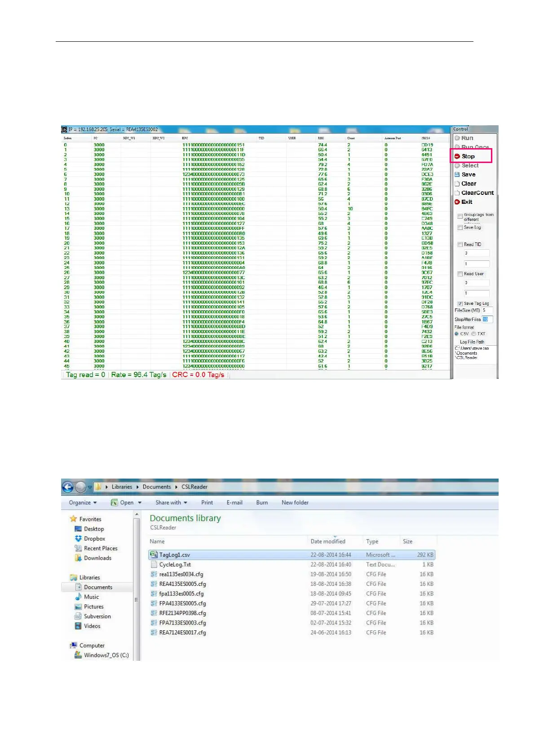
Task: Enable the Read User checkbox
Action: click(x=460, y=274)
